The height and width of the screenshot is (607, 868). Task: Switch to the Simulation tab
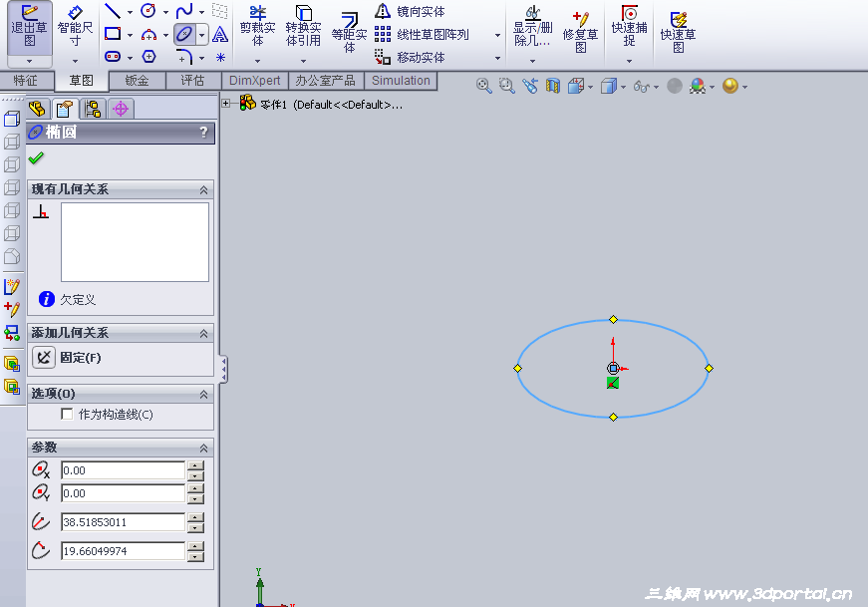point(401,81)
